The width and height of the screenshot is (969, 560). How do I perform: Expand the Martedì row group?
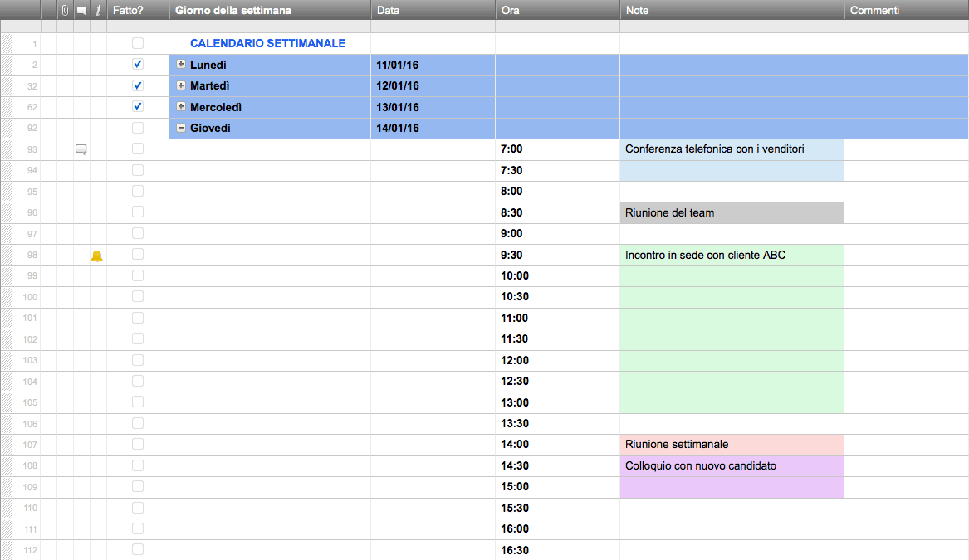pos(181,85)
